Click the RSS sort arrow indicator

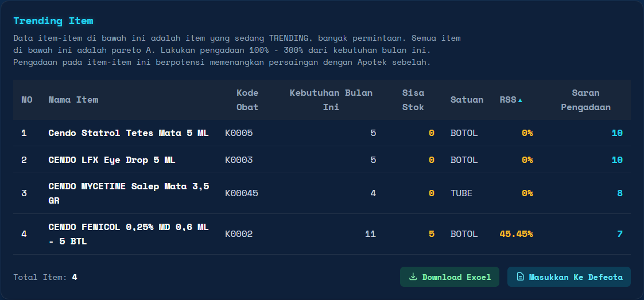tap(520, 100)
